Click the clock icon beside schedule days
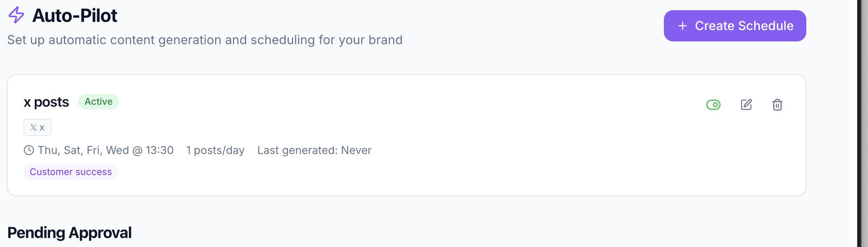Viewport: 868px width, 247px height. [x=29, y=150]
